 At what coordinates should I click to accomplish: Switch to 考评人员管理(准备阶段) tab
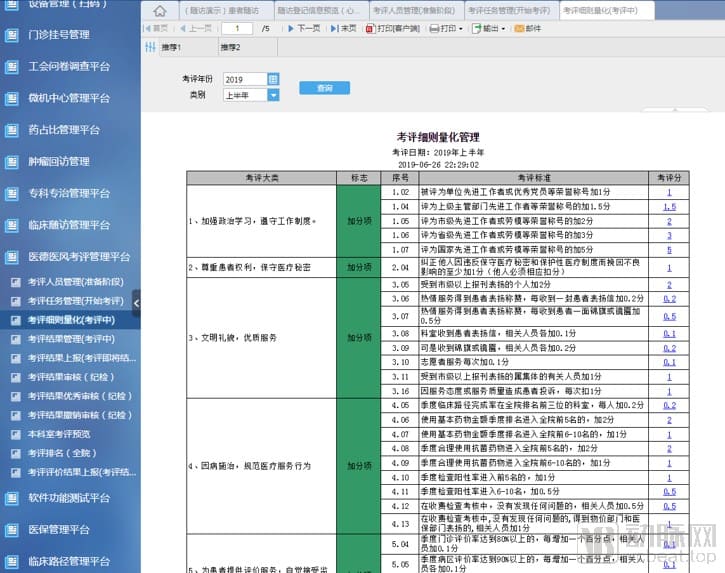click(x=415, y=11)
